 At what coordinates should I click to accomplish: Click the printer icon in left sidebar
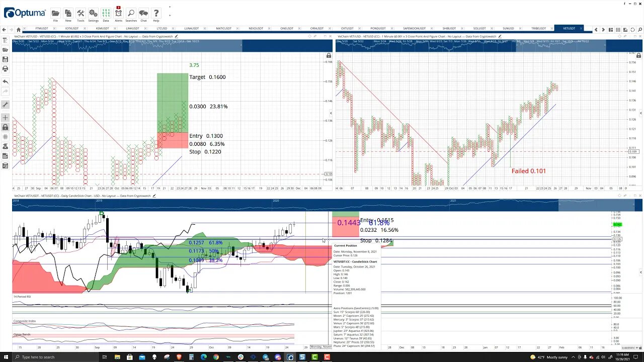[6, 69]
